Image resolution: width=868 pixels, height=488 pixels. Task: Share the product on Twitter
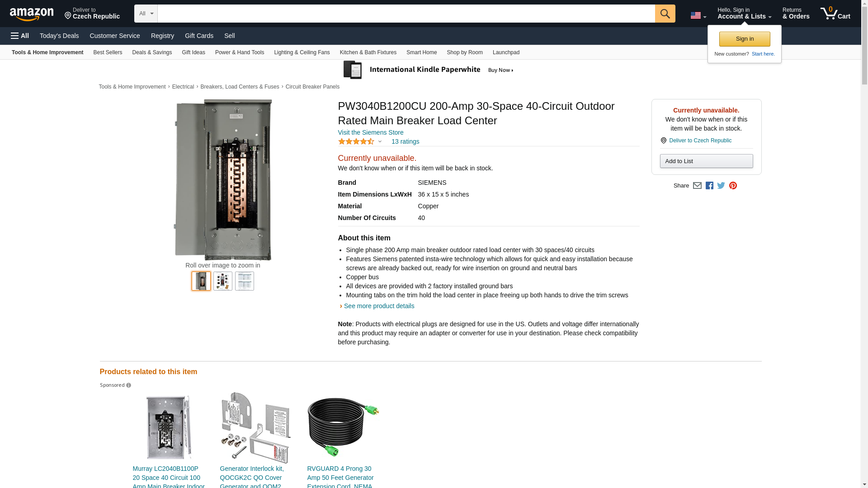tap(721, 186)
